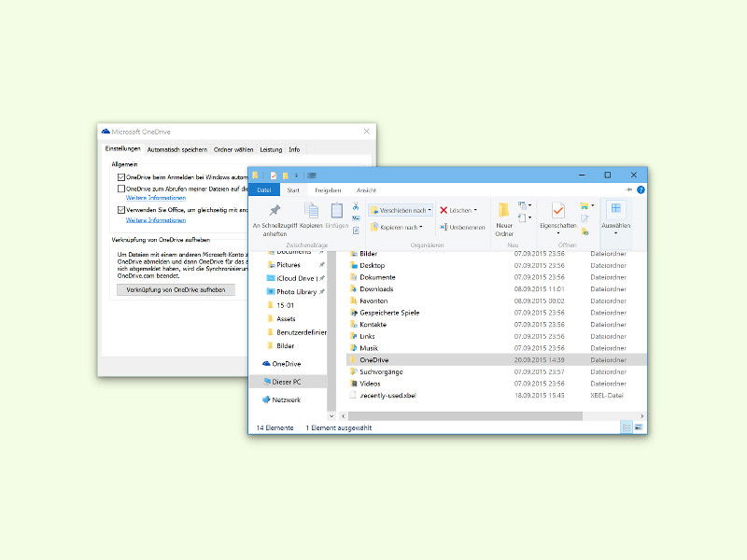Click 'Verknüpfung von OneDrive aufheben' button
Screen dimensions: 747x560
point(176,289)
